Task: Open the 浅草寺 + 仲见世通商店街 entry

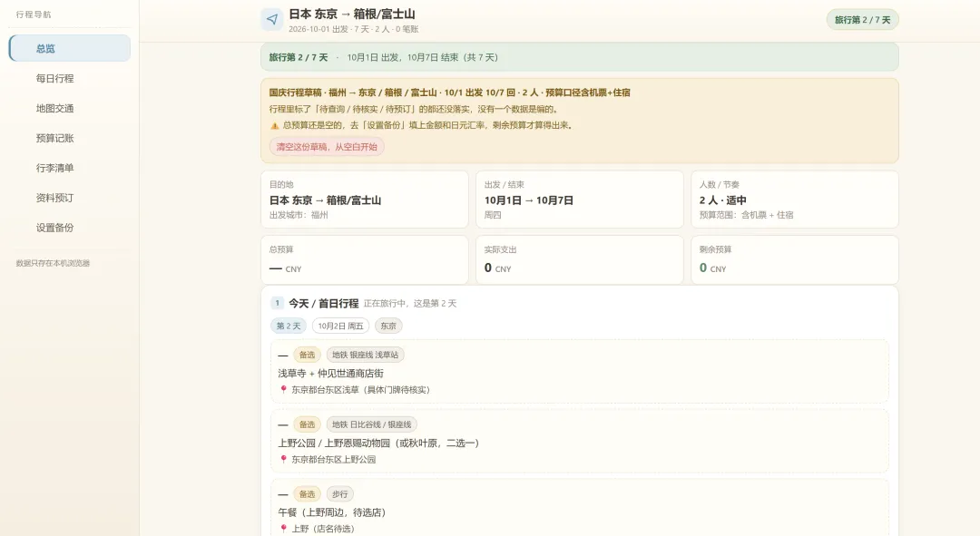Action: (x=579, y=372)
